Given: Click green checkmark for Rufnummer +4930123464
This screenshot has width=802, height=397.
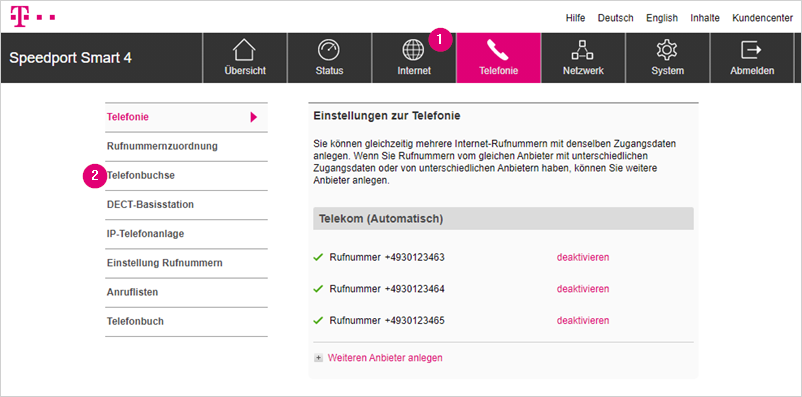Looking at the screenshot, I should pyautogui.click(x=318, y=289).
